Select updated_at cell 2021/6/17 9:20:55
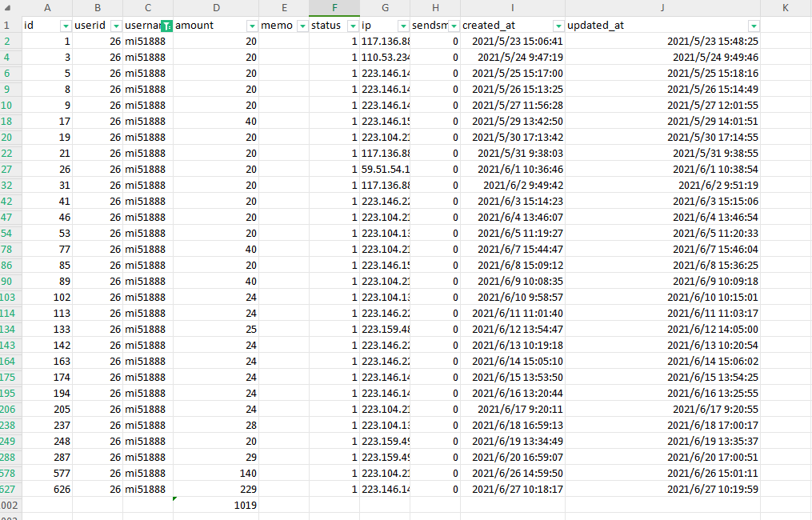 [662, 409]
